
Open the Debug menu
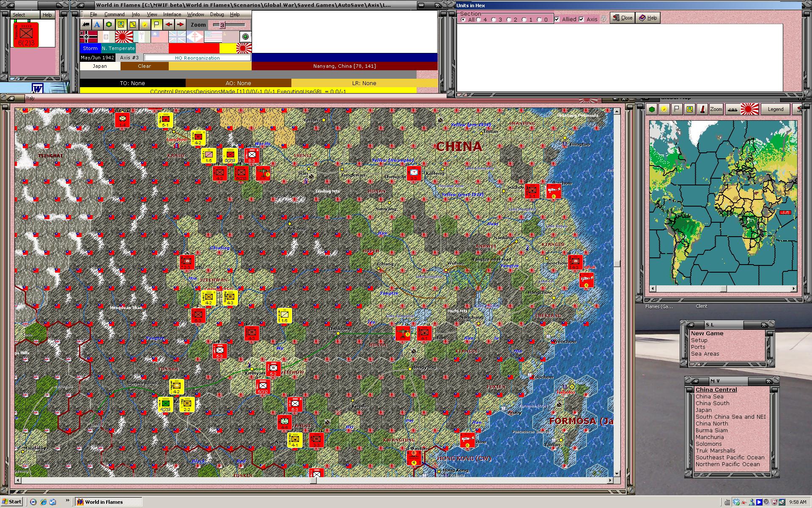point(217,14)
